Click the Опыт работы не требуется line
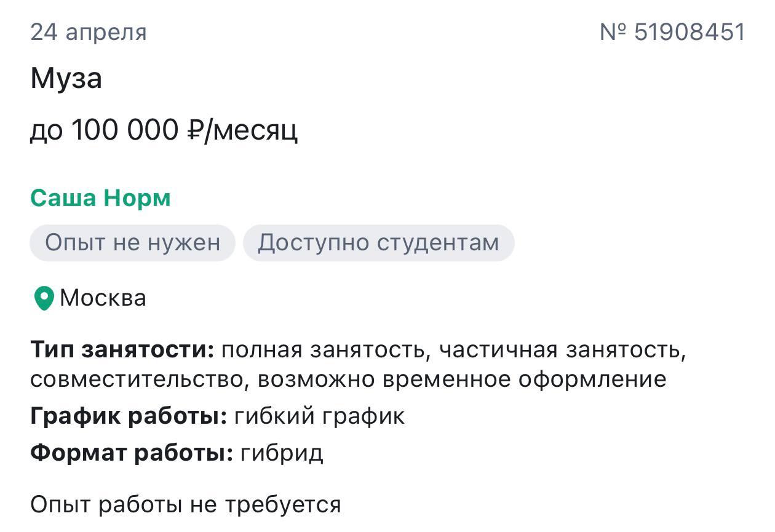This screenshot has height=532, width=775. click(x=186, y=505)
